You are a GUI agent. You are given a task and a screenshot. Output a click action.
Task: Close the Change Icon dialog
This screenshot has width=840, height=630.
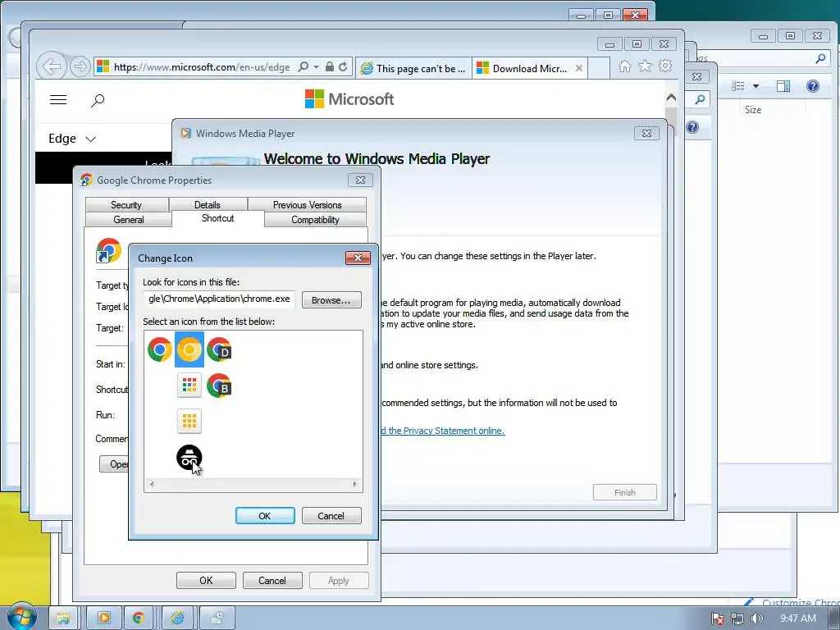coord(358,258)
